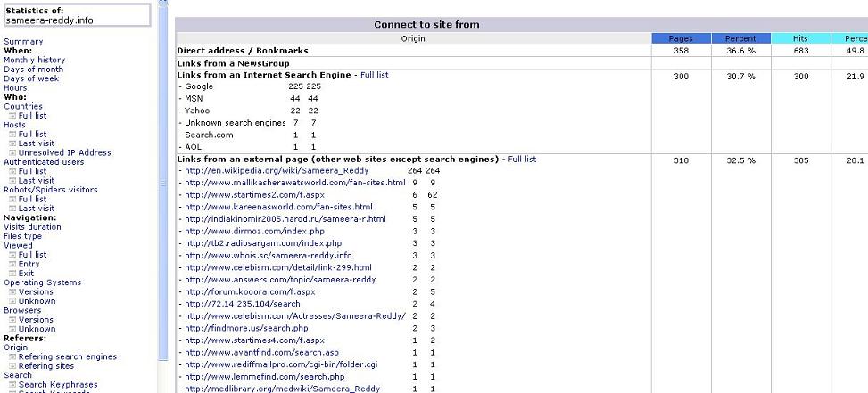Open the Summary section link
Image resolution: width=868 pixels, height=393 pixels.
click(x=23, y=42)
